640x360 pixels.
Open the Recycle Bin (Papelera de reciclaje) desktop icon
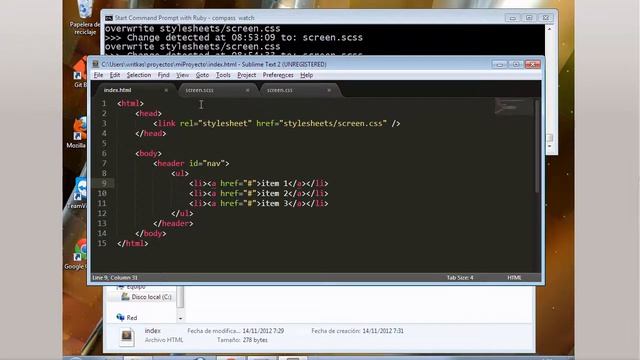(85, 16)
